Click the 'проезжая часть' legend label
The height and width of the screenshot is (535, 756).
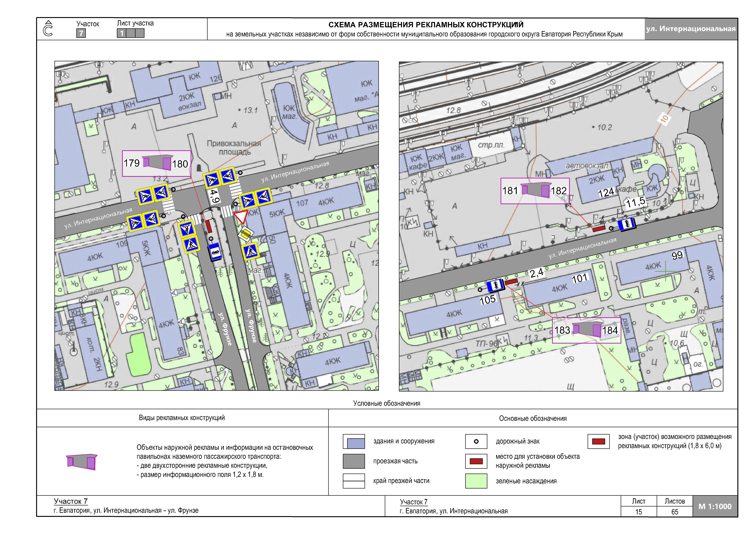click(x=395, y=461)
